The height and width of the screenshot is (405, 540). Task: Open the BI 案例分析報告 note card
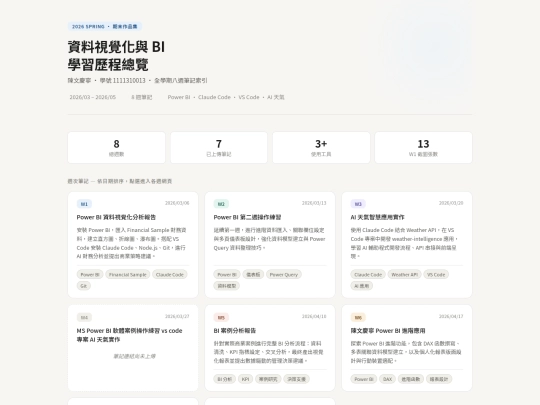click(270, 348)
